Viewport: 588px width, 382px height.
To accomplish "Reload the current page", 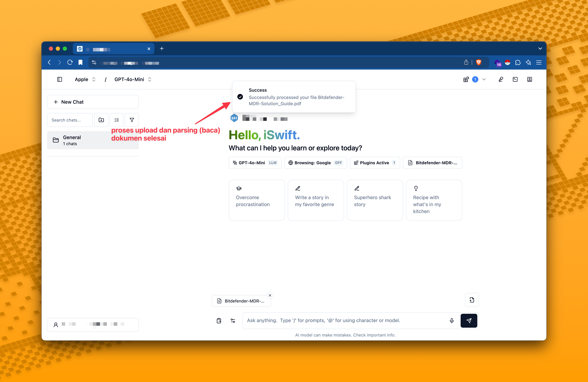I will (x=70, y=63).
